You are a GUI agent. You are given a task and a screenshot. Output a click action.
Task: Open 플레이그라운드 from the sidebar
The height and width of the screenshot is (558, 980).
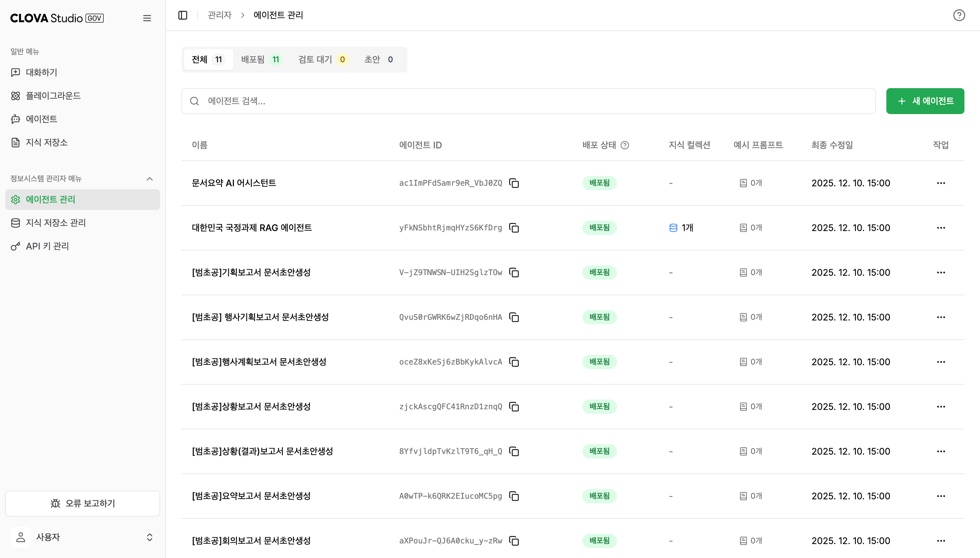coord(53,96)
